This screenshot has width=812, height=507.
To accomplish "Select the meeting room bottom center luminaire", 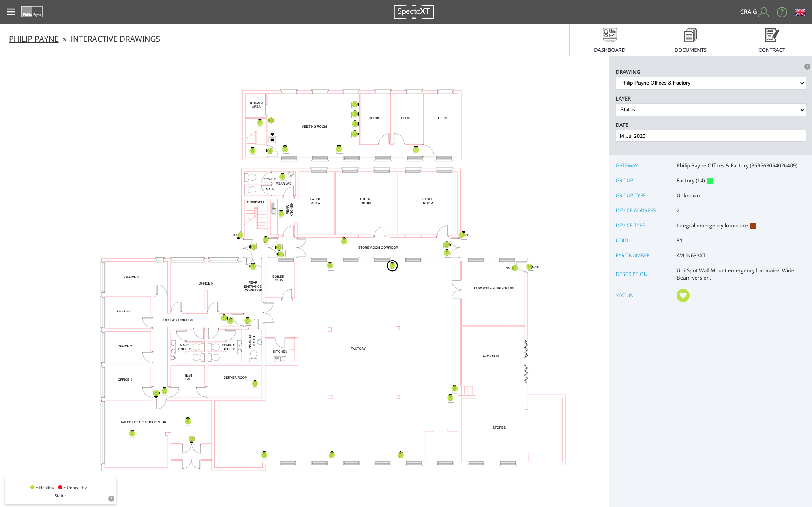I will click(x=339, y=149).
